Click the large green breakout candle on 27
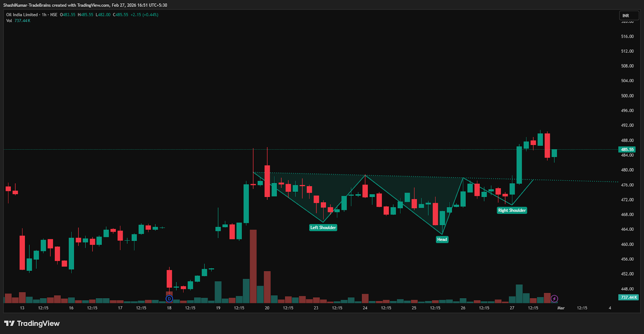This screenshot has height=334, width=644. click(x=519, y=165)
